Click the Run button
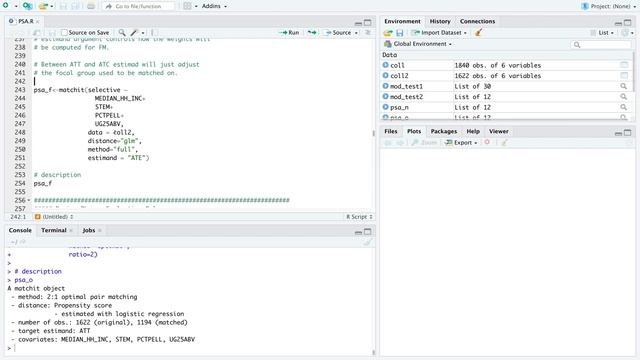Image resolution: width=640 pixels, height=360 pixels. tap(289, 32)
